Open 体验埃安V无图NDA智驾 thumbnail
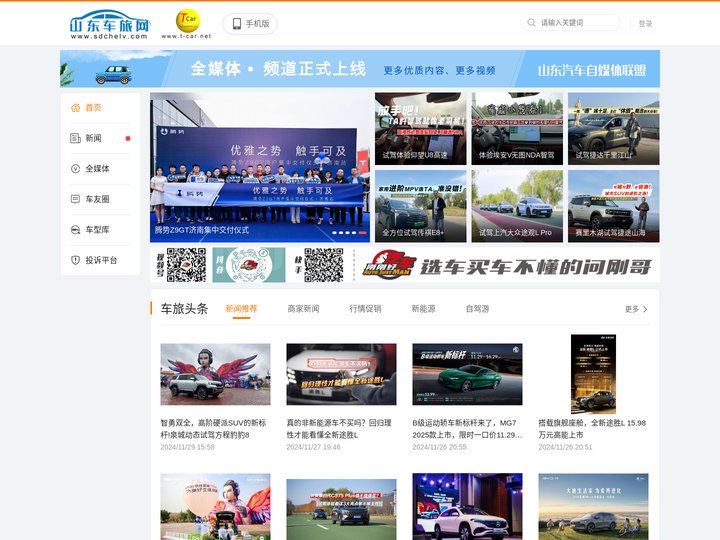The height and width of the screenshot is (540, 720). click(517, 129)
